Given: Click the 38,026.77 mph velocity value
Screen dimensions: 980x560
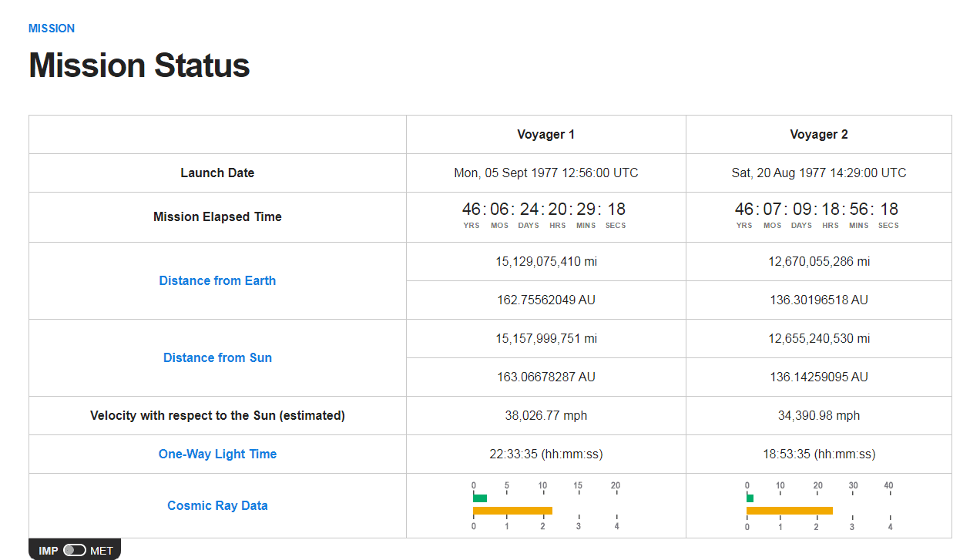Looking at the screenshot, I should 545,415.
